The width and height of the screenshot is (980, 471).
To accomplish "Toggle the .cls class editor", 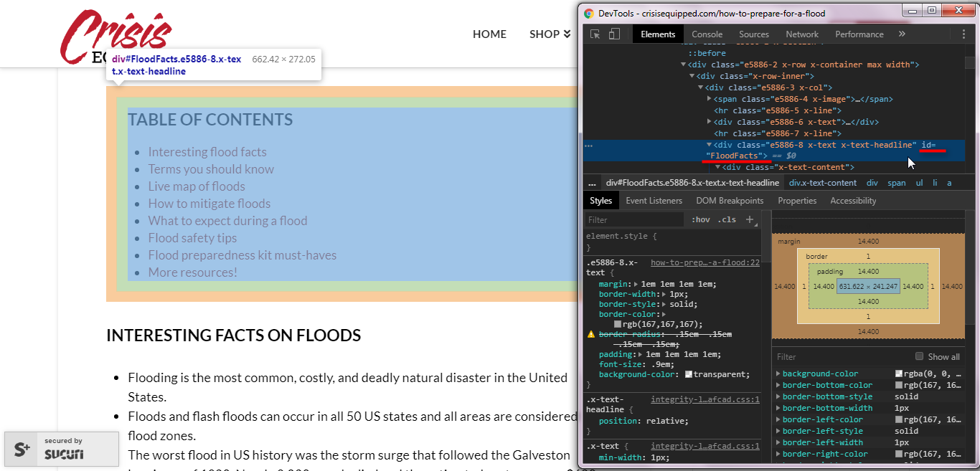I will coord(727,219).
